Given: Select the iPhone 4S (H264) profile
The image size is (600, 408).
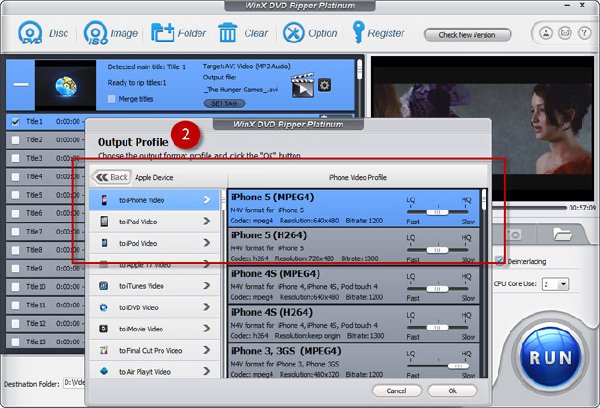Looking at the screenshot, I should (354, 324).
